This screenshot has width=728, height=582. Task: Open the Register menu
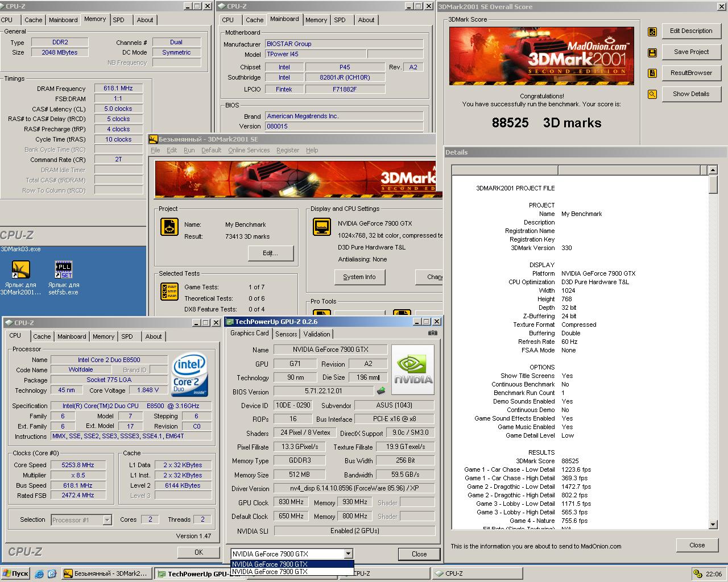288,150
